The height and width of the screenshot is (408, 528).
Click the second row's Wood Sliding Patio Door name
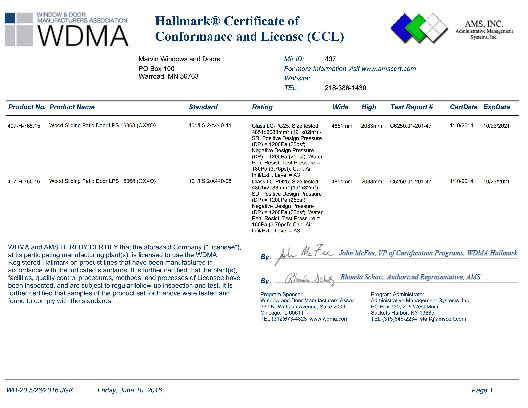102,181
